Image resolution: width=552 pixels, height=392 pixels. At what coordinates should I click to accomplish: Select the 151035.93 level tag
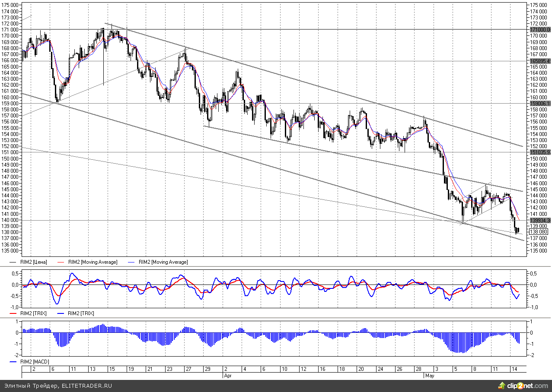[x=540, y=152]
